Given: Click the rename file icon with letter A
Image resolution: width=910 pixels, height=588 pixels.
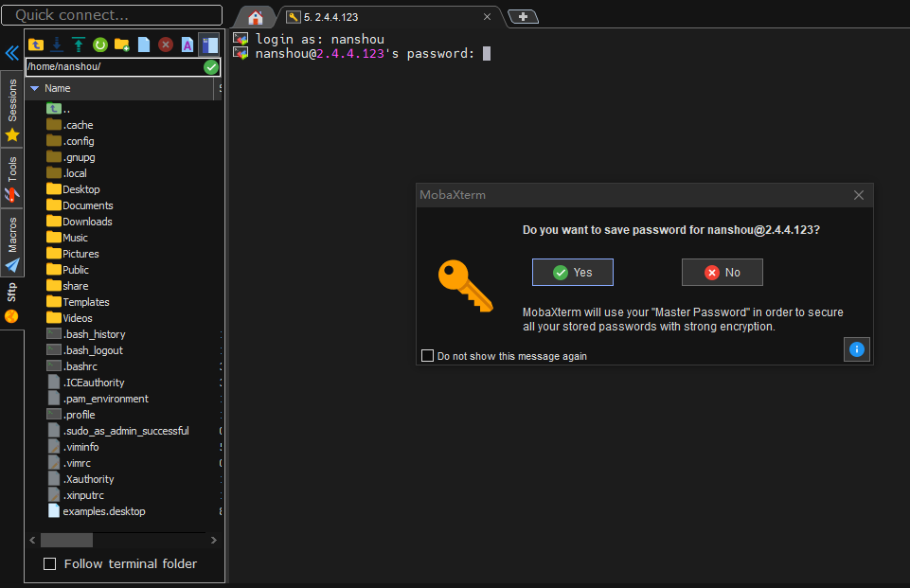Looking at the screenshot, I should click(x=187, y=45).
